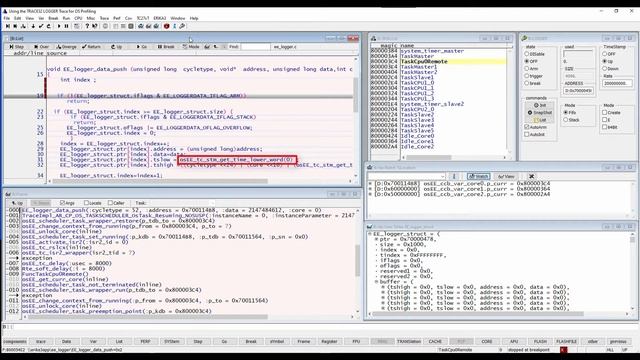Viewport: 640px width, 360px height.
Task: Select the DISable state radio button
Action: tap(527, 54)
